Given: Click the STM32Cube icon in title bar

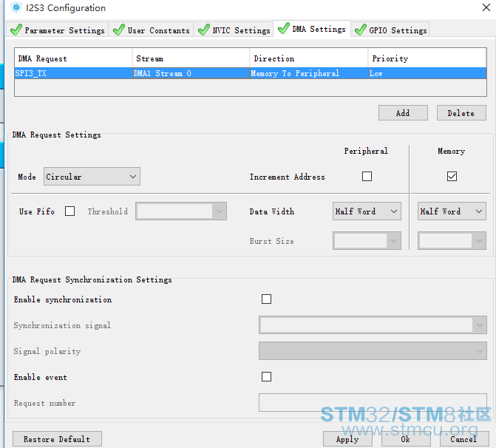Looking at the screenshot, I should (x=16, y=7).
